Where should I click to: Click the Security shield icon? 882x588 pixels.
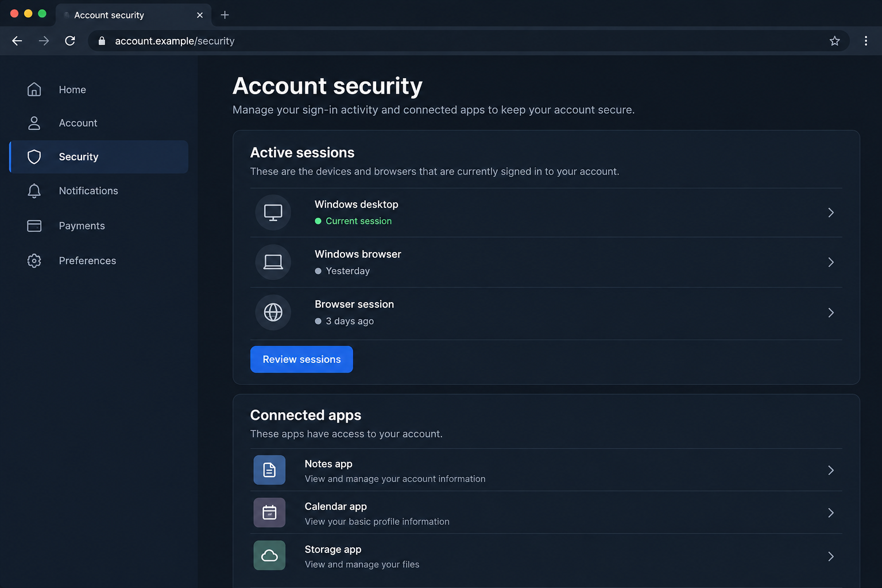point(34,157)
